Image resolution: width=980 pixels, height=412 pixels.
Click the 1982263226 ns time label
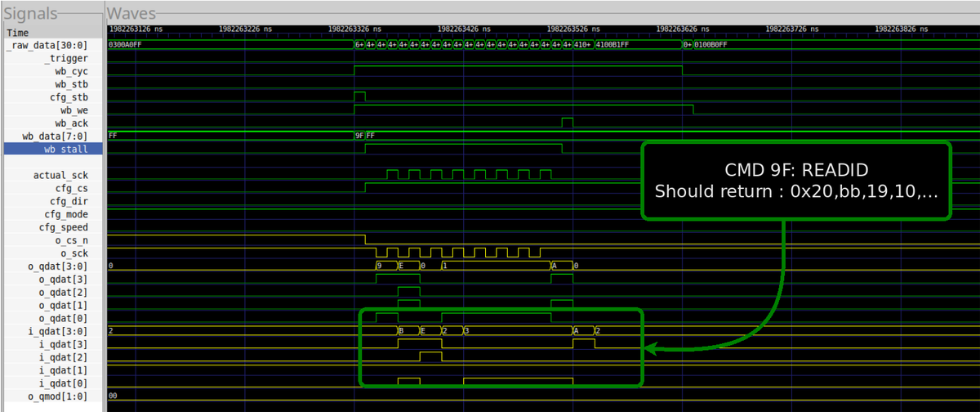pyautogui.click(x=246, y=29)
